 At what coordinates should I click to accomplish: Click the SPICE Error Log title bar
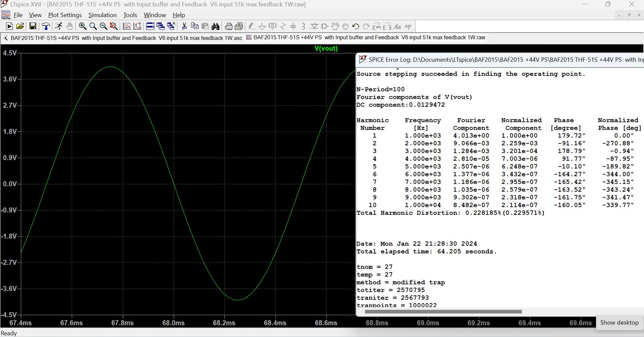pyautogui.click(x=500, y=60)
